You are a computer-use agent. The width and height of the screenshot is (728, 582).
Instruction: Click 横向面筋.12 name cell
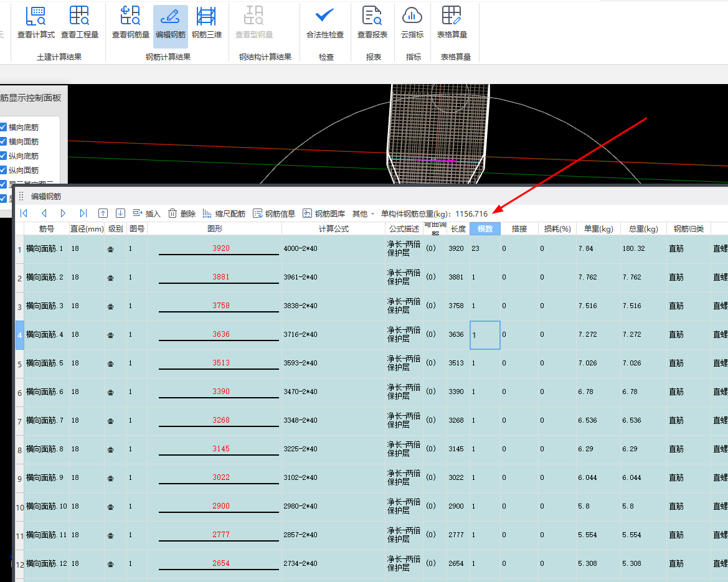pos(47,563)
